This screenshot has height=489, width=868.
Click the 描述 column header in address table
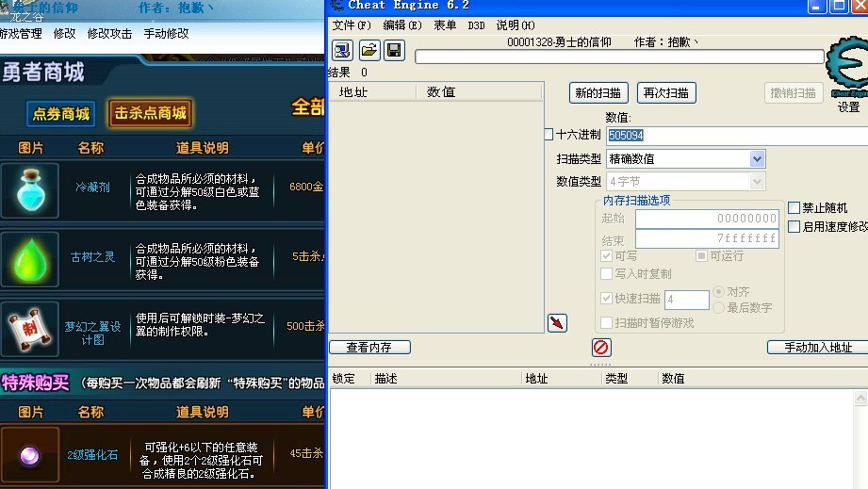point(385,379)
